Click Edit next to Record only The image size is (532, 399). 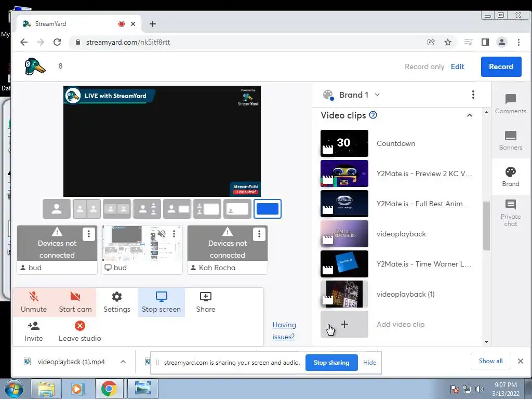[457, 66]
